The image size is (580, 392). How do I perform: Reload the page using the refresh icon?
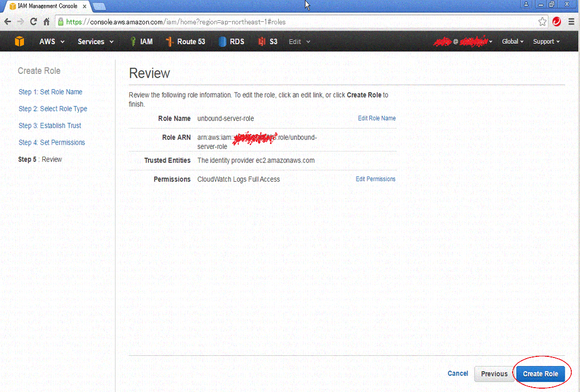click(33, 21)
